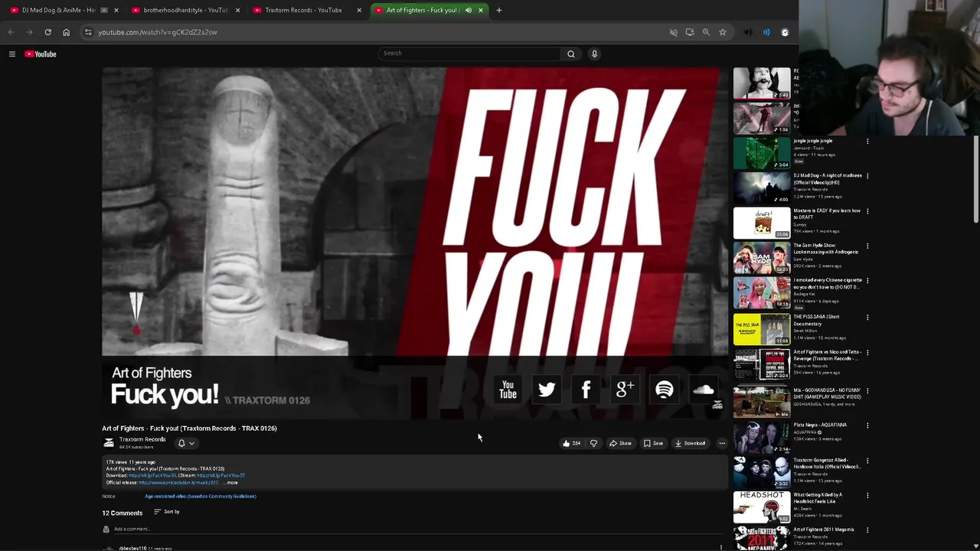Start voice search with microphone icon

point(594,54)
